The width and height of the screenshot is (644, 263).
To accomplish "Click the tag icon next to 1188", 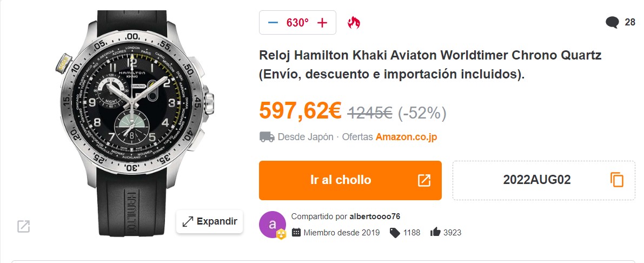I will click(395, 233).
